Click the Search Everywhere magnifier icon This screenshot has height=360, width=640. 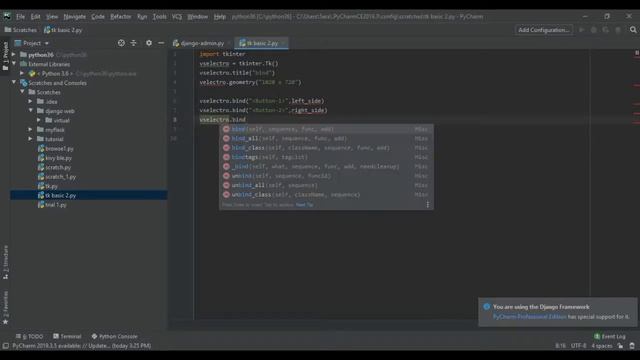(x=633, y=30)
